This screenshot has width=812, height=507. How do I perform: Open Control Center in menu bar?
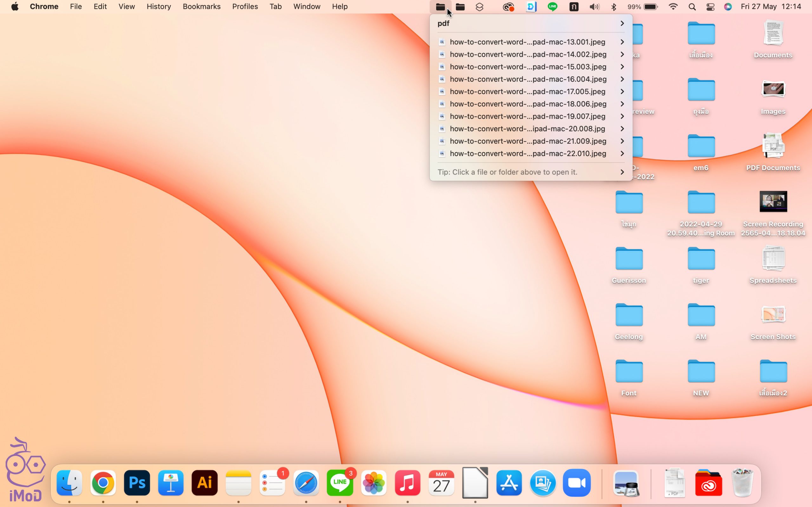tap(710, 7)
